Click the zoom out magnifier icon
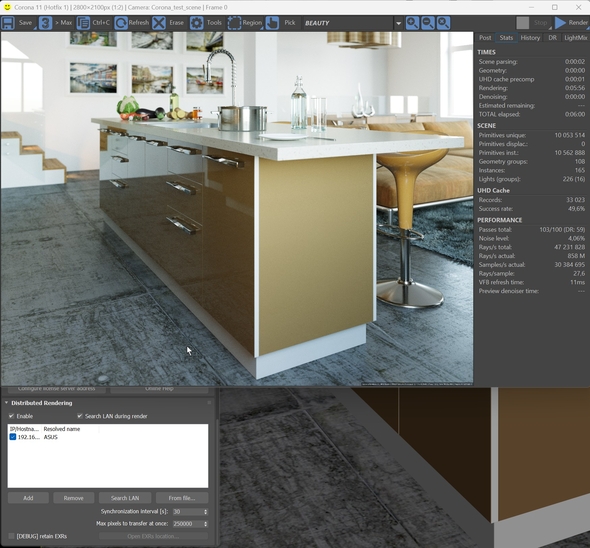This screenshot has height=548, width=590. point(428,23)
